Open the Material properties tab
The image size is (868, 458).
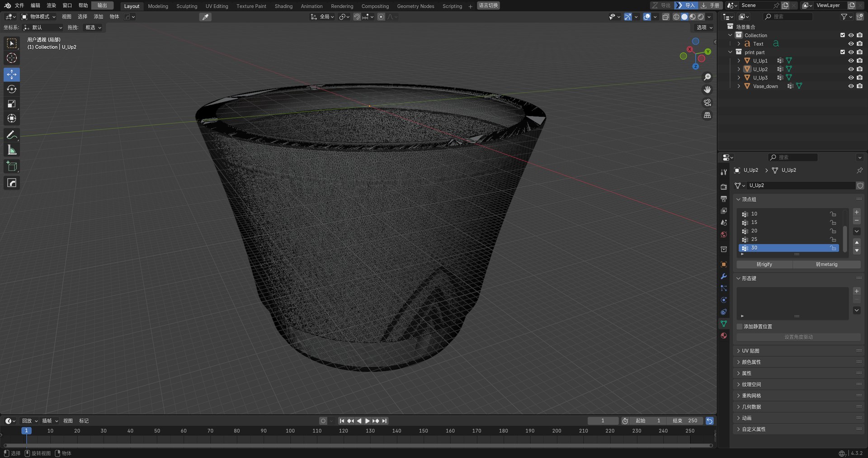724,335
